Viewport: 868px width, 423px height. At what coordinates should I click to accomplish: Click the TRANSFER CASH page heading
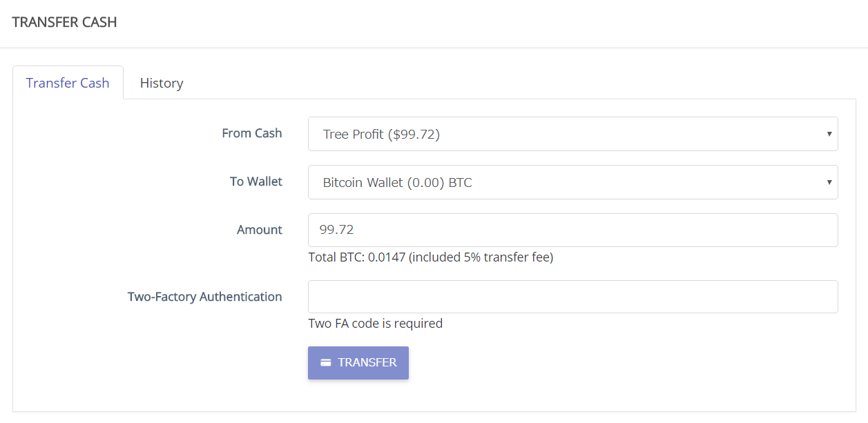[64, 22]
